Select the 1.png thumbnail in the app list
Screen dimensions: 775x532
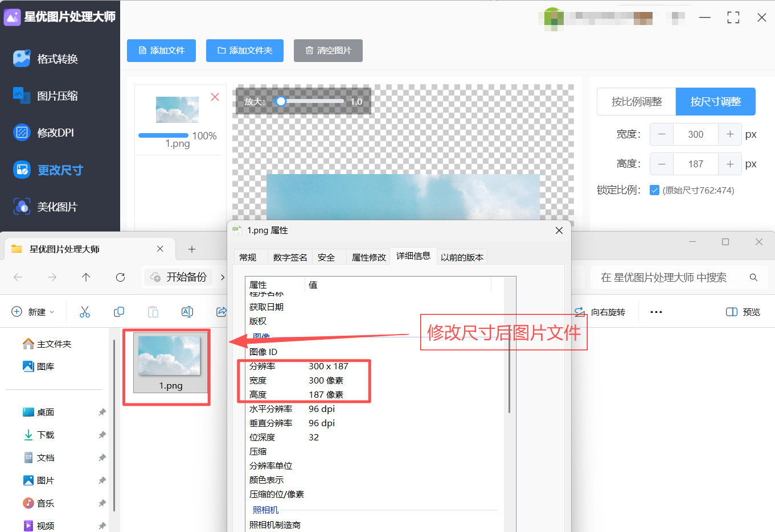click(x=178, y=109)
